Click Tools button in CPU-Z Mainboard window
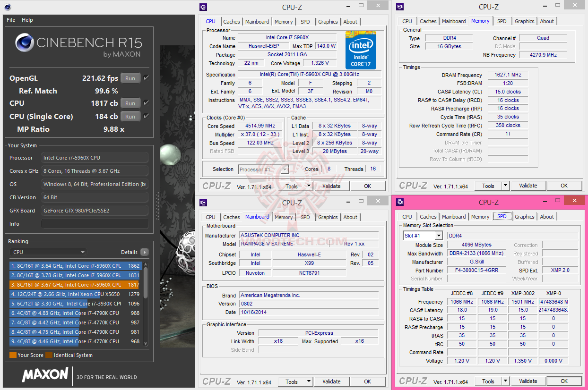588x390 pixels. point(292,382)
